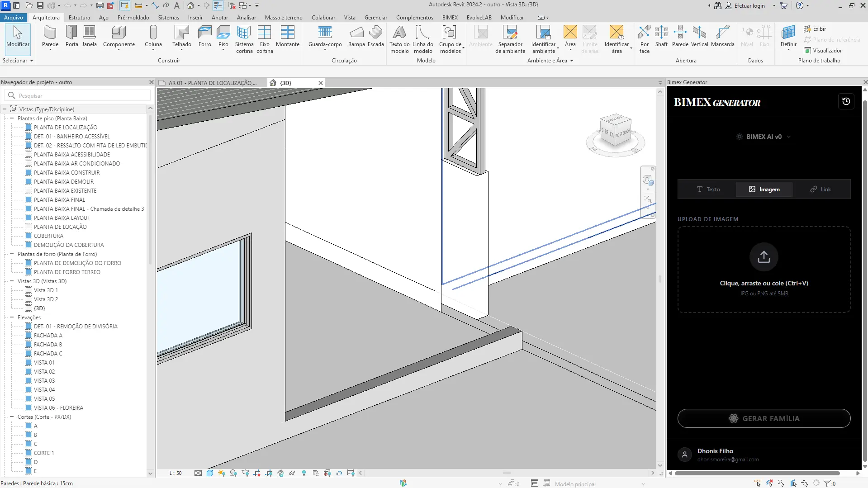Pick the Janela window tool

(x=89, y=36)
